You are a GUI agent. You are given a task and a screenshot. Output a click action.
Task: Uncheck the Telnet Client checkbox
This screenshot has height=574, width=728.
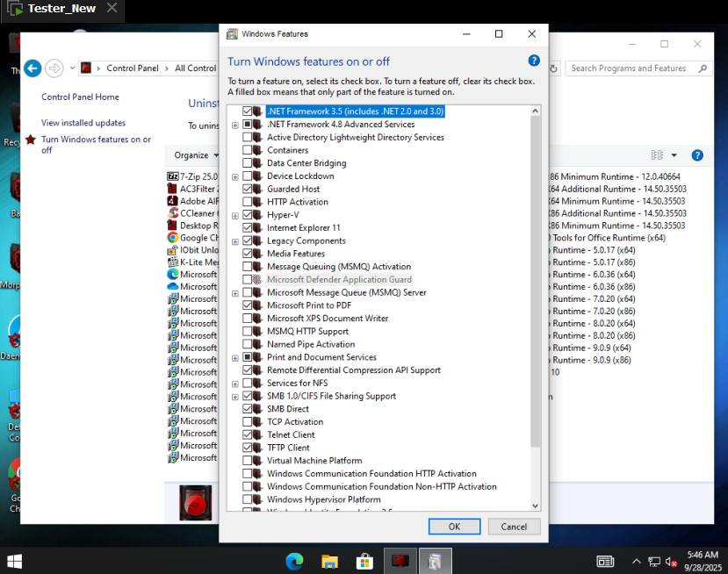coord(247,434)
